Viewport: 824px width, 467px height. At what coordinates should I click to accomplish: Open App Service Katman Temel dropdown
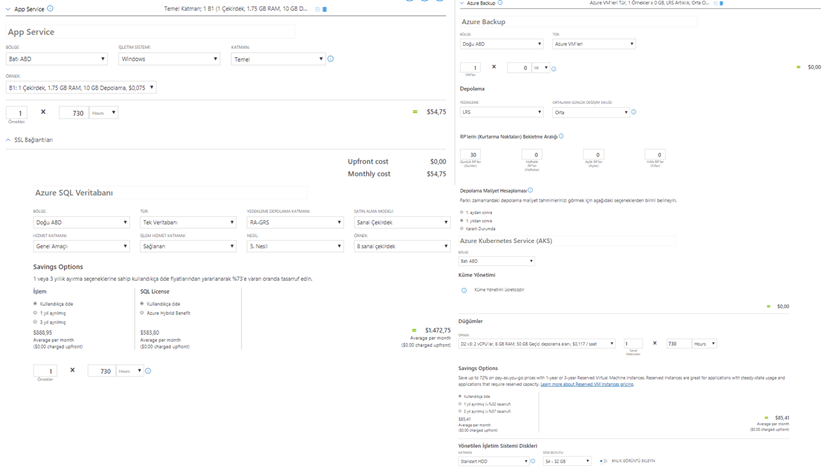pos(278,59)
